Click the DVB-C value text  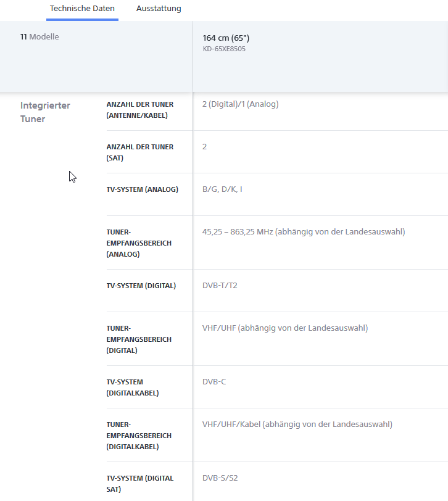[x=214, y=382]
